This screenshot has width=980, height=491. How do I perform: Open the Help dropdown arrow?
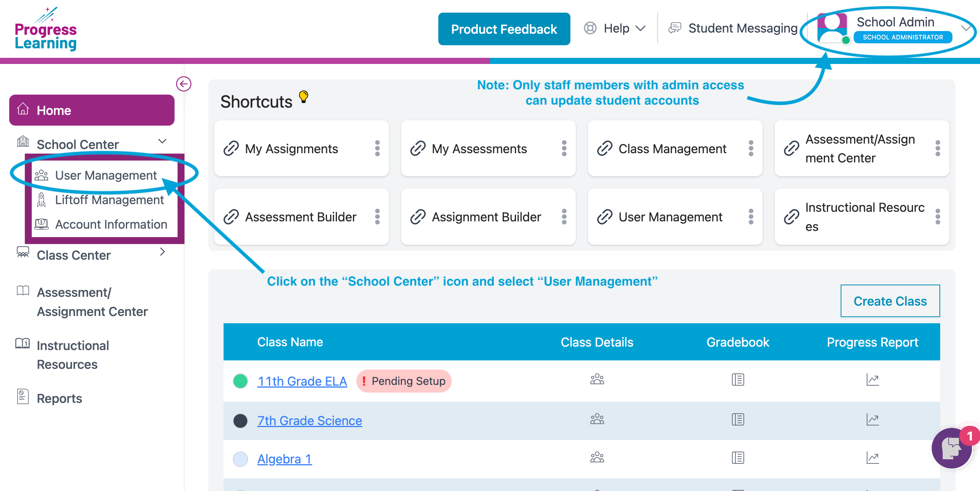640,28
